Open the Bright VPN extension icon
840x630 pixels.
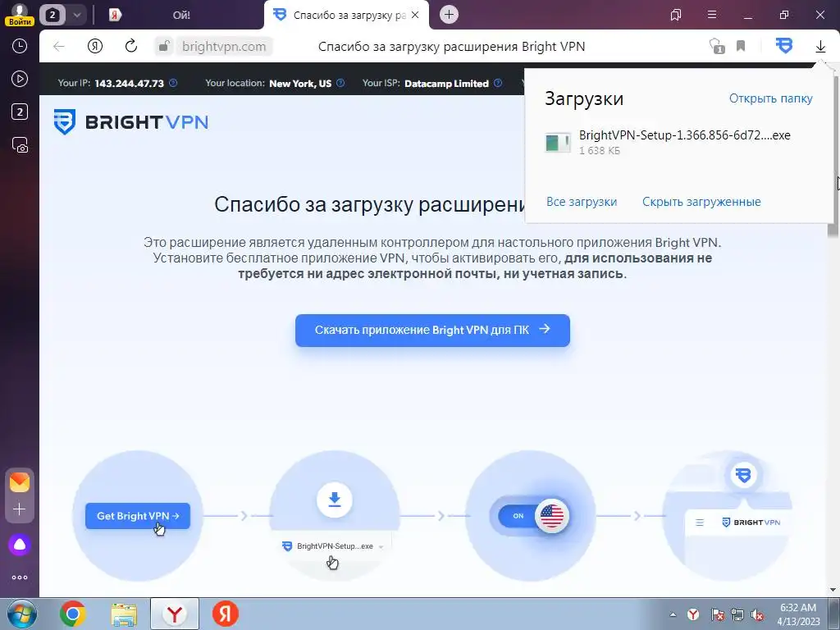point(783,46)
